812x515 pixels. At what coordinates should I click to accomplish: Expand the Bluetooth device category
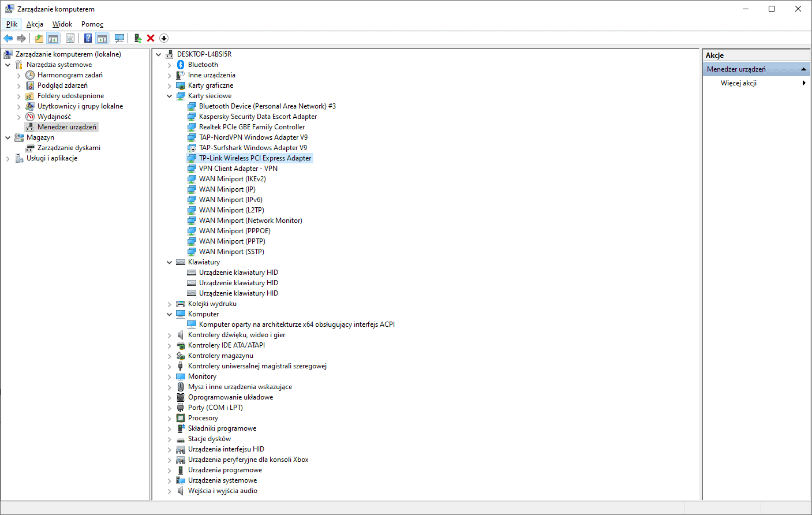(170, 65)
